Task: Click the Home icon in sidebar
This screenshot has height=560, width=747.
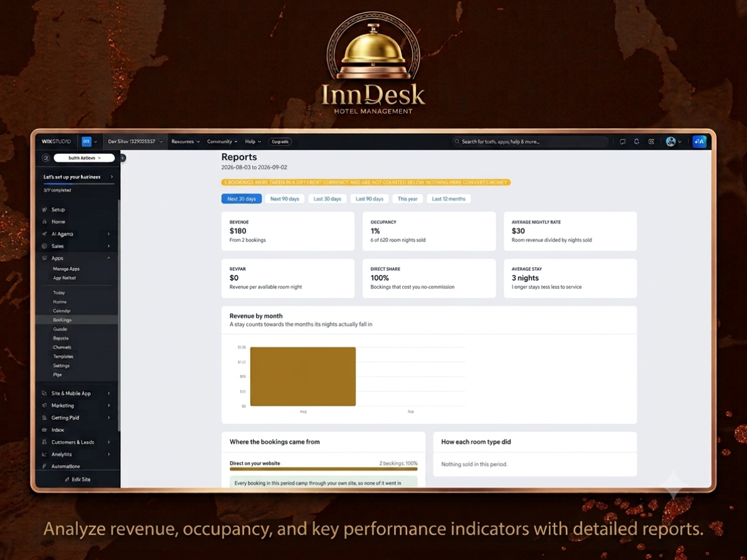Action: click(x=44, y=222)
